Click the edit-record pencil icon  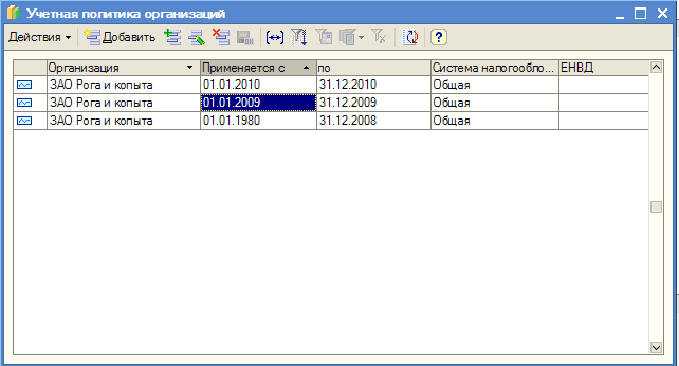(197, 37)
